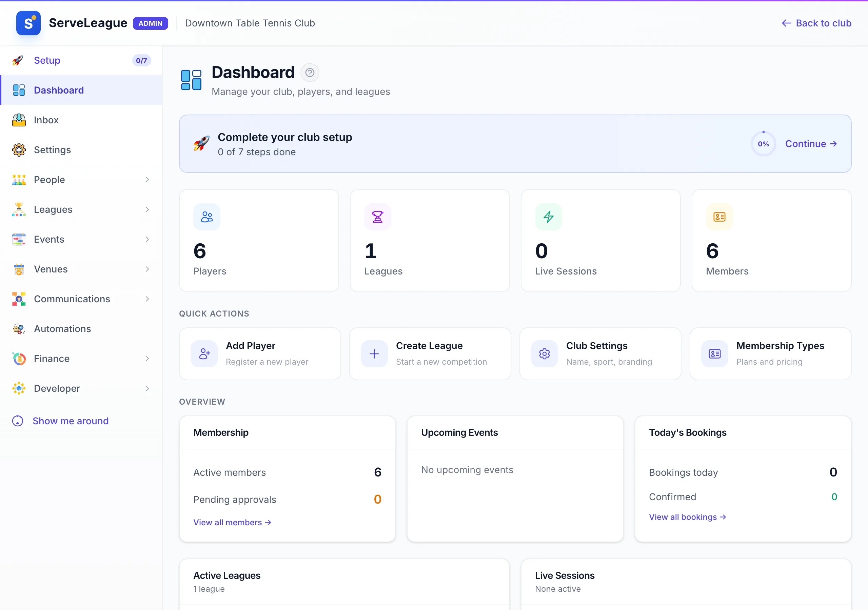Expand the Finance menu chevron
The image size is (868, 610).
pyautogui.click(x=147, y=359)
